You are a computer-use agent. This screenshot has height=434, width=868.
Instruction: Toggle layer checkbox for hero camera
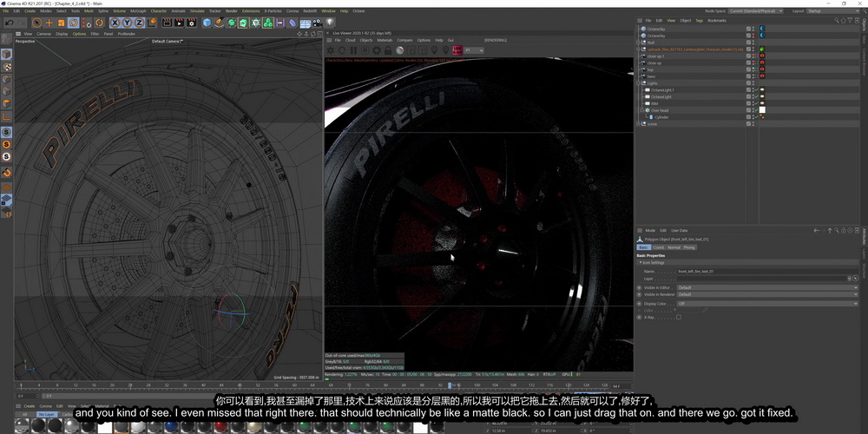point(749,76)
